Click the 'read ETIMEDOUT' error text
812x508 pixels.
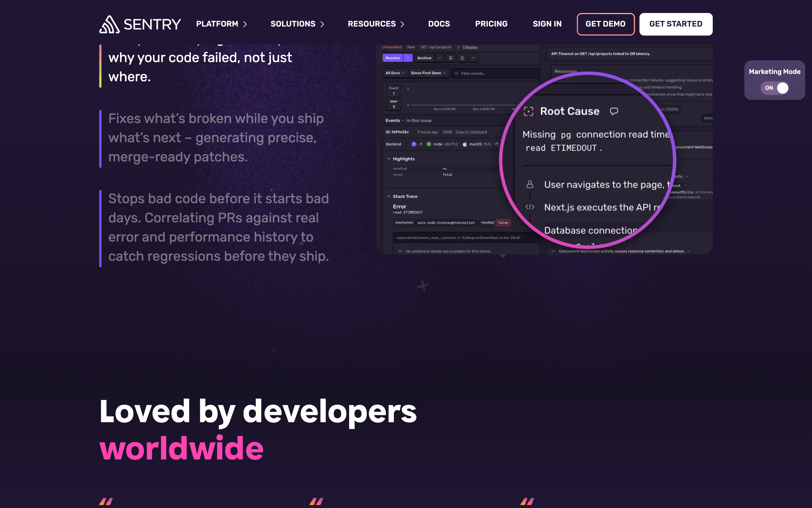pyautogui.click(x=408, y=212)
